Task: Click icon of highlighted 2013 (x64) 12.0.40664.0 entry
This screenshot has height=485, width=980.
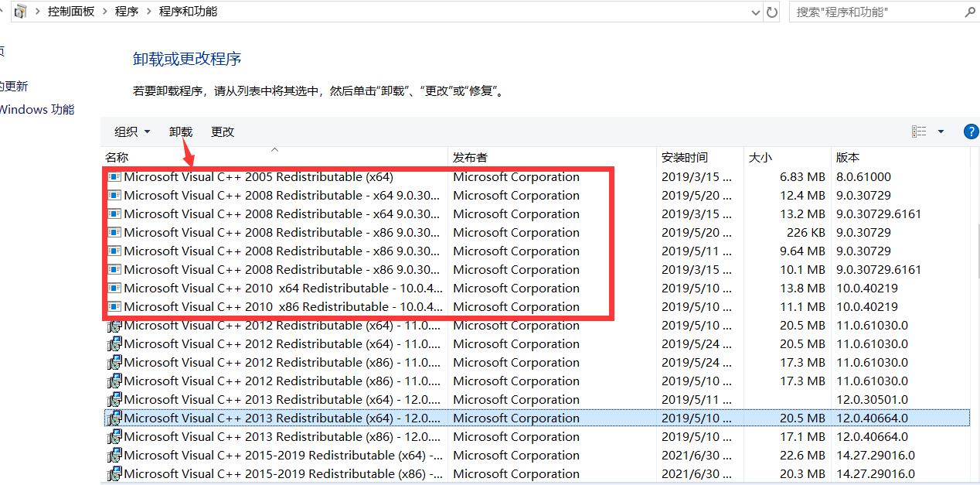Action: [114, 418]
